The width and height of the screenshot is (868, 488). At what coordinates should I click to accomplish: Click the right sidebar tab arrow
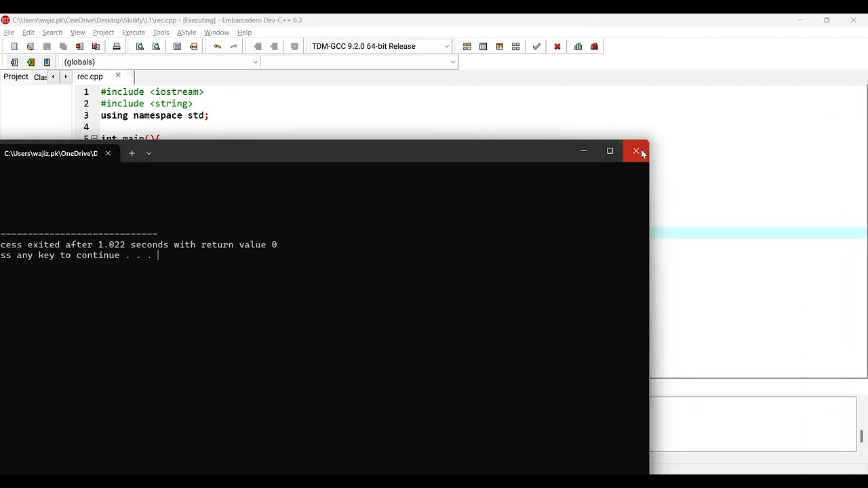(x=65, y=77)
